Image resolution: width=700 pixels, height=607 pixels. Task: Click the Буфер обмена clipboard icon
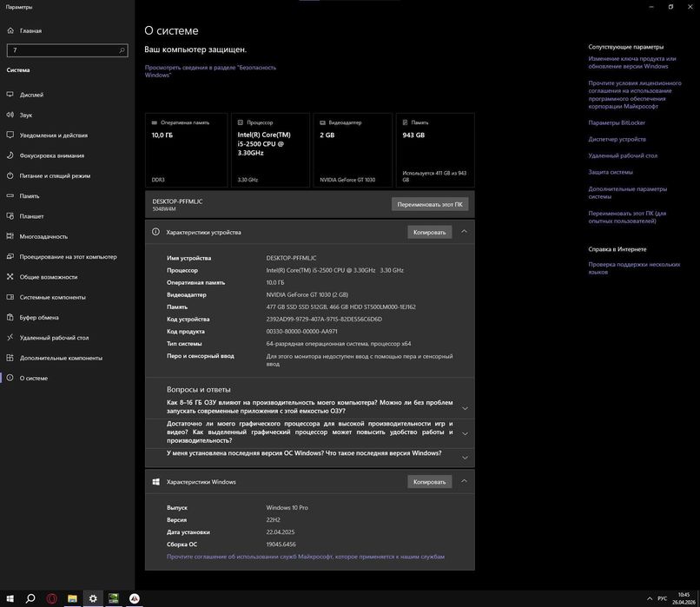10,317
